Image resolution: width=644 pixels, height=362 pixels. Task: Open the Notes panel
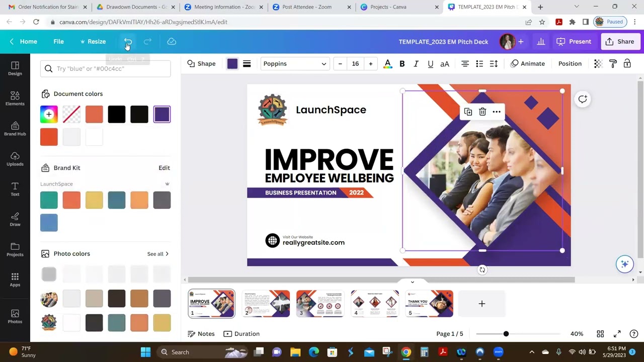[201, 334]
